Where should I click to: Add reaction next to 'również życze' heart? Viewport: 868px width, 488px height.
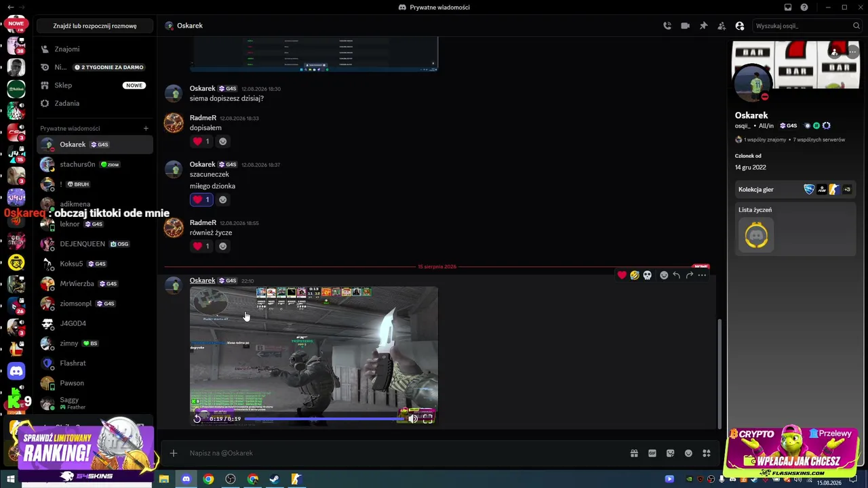[x=222, y=246]
